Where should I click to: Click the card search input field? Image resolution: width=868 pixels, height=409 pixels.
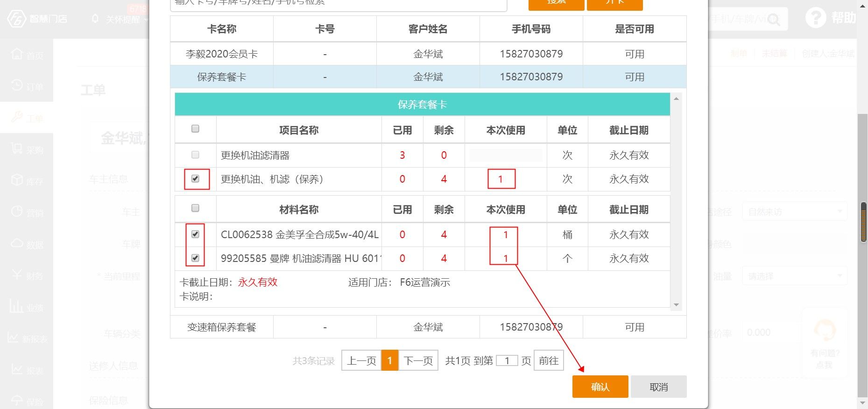[339, 4]
